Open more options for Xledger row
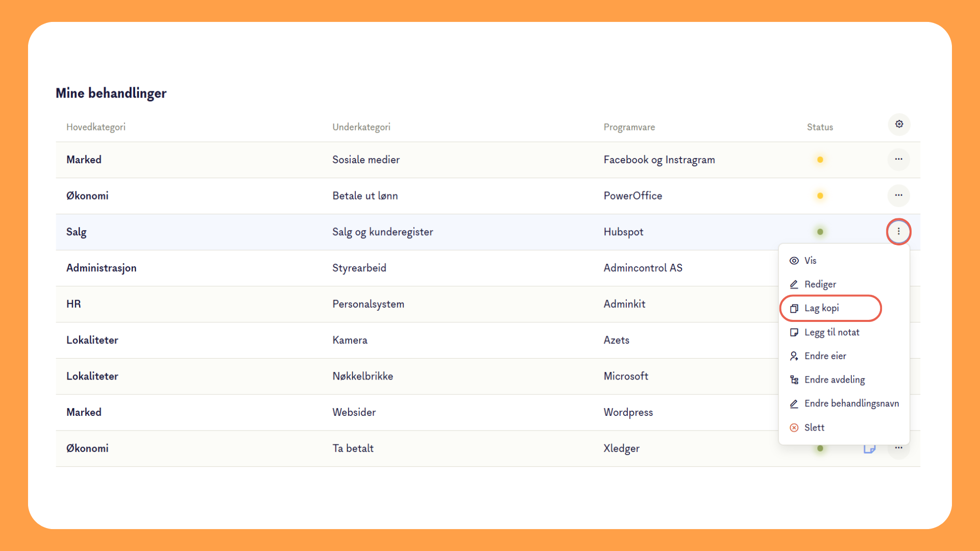The image size is (980, 551). pos(898,448)
